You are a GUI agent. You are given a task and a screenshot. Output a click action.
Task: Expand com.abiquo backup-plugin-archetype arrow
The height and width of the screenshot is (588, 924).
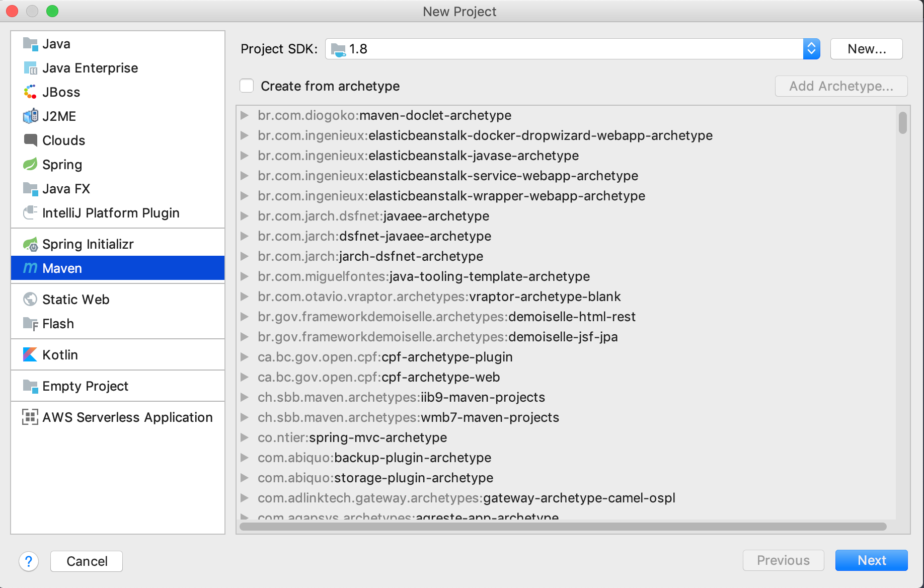[245, 458]
